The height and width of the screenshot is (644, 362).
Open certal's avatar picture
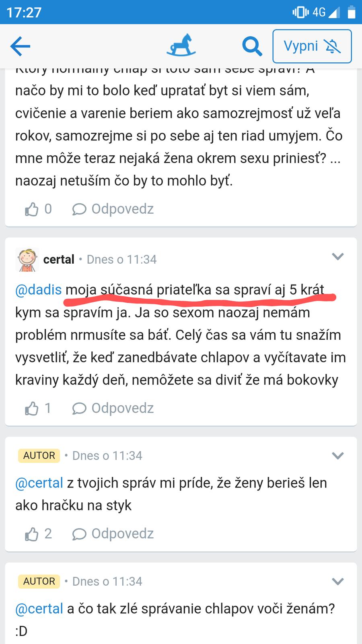[27, 260]
